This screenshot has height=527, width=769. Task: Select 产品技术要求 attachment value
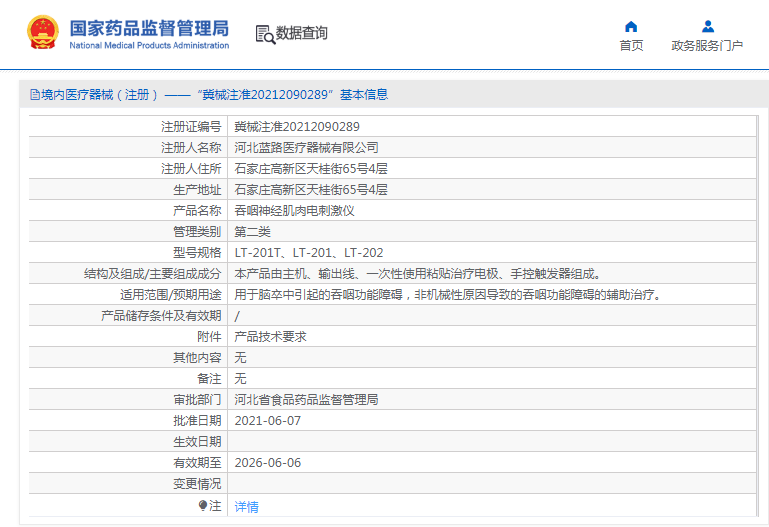270,337
